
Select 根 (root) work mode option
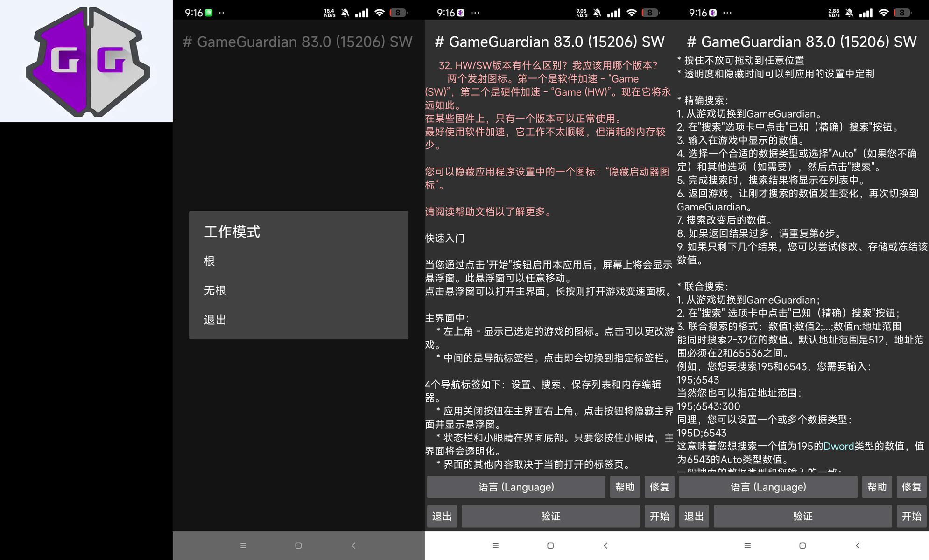point(209,261)
